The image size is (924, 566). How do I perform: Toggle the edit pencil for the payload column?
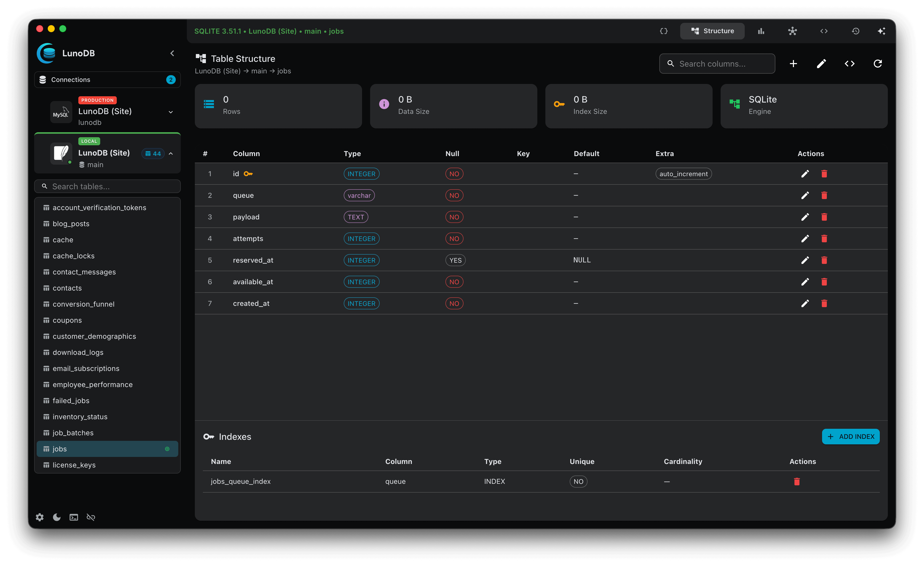(805, 217)
